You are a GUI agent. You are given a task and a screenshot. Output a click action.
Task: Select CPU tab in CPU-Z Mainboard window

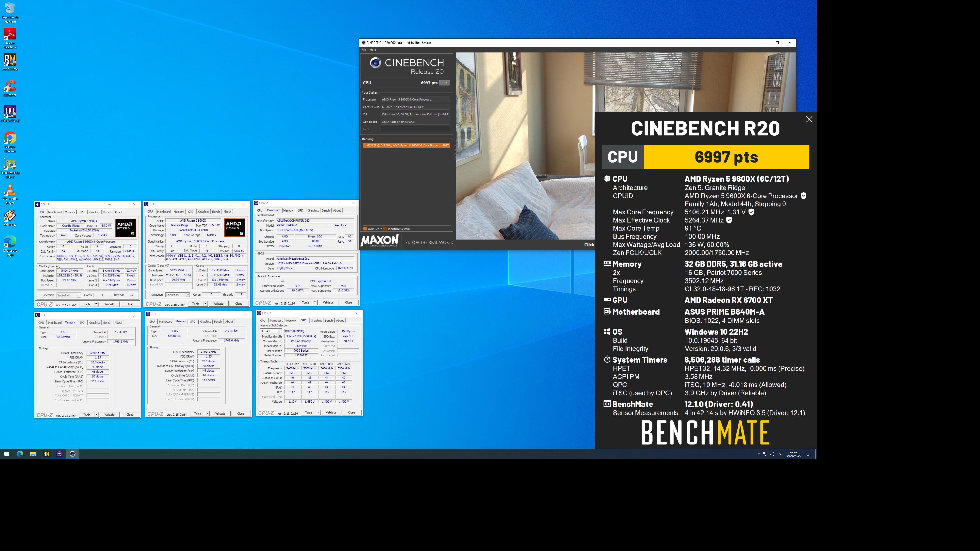point(260,210)
